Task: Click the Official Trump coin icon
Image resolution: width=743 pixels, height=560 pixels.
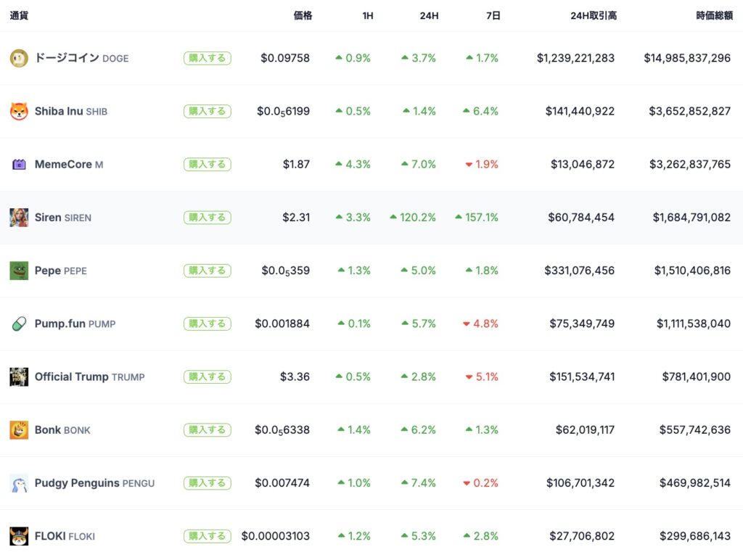Action: click(19, 376)
